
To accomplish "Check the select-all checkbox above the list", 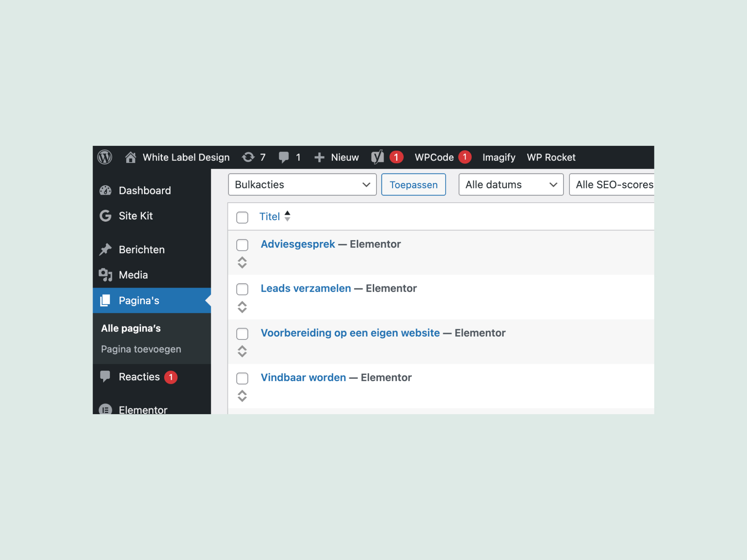I will pyautogui.click(x=242, y=217).
